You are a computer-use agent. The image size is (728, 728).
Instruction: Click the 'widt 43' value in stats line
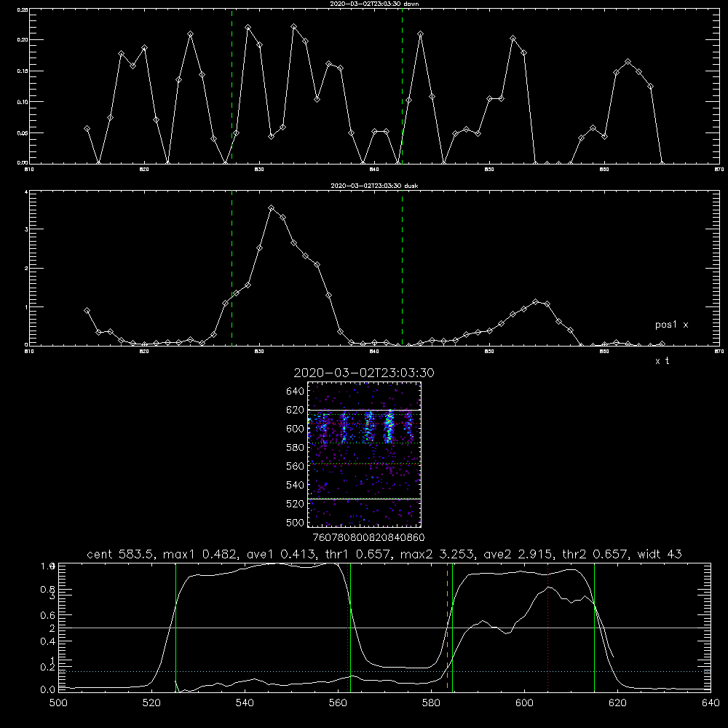click(660, 554)
